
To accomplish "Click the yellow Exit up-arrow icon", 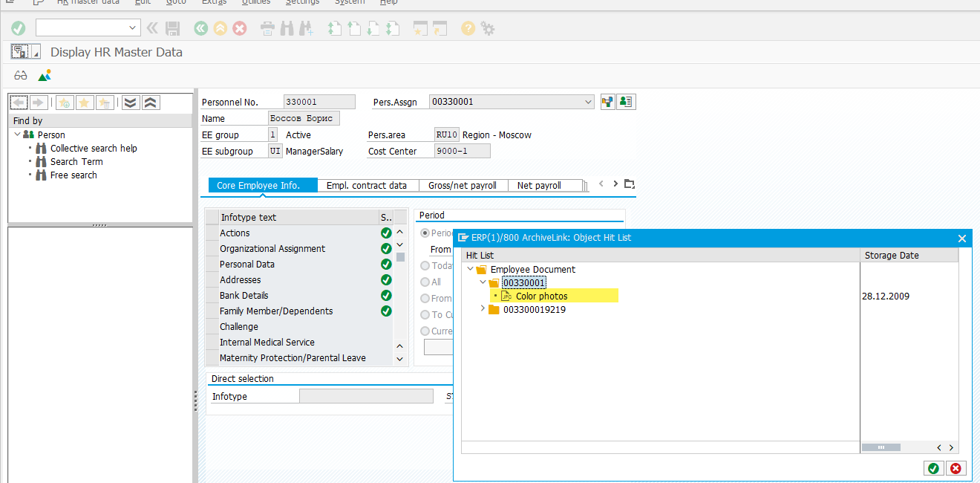I will (220, 28).
